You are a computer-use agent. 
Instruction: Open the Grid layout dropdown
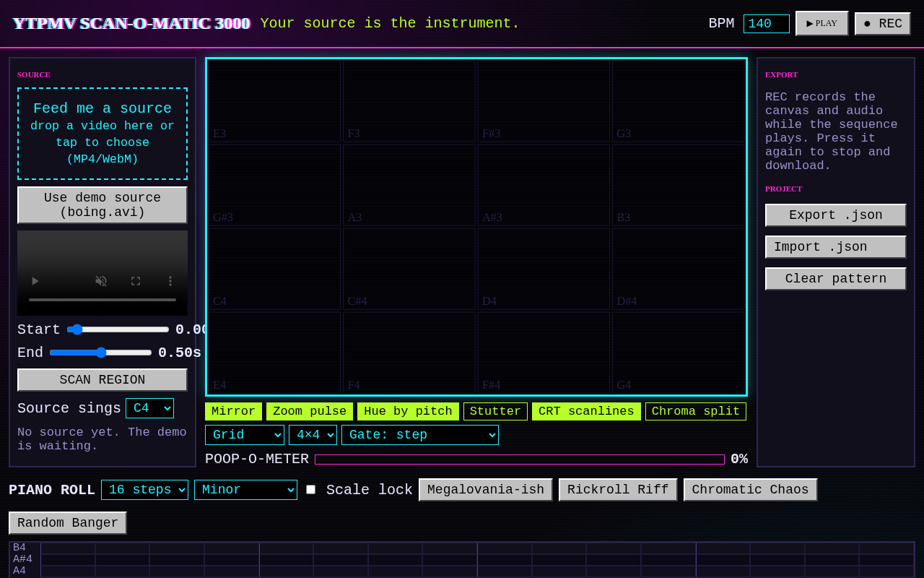(245, 435)
